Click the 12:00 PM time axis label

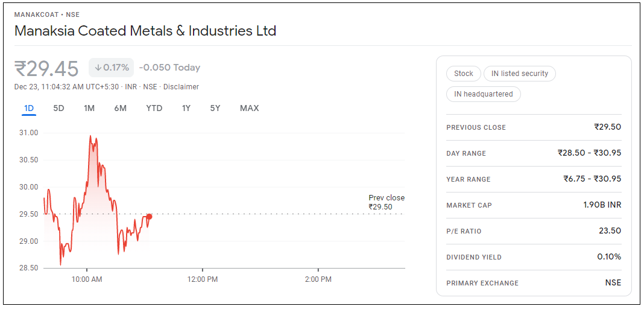[203, 279]
